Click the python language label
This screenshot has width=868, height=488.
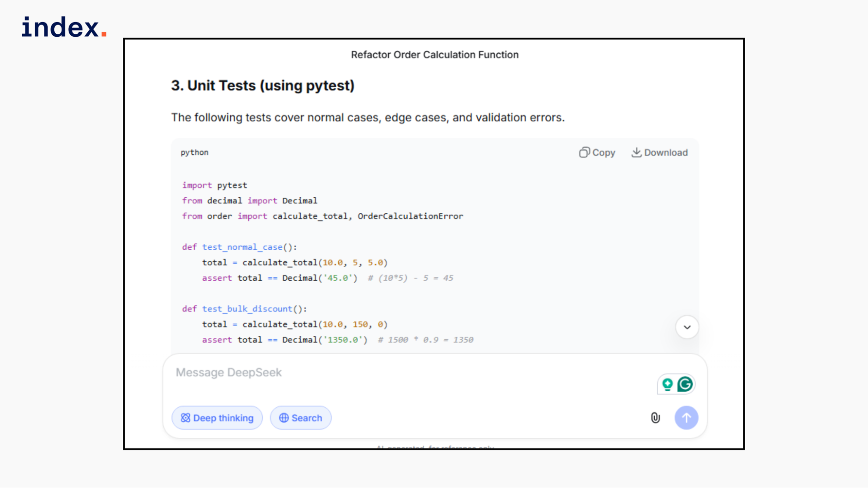click(195, 152)
